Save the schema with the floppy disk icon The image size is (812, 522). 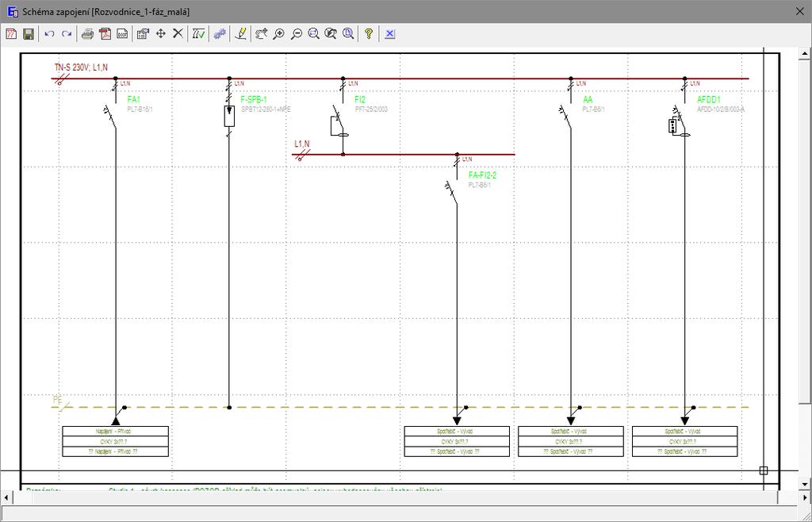(x=29, y=33)
